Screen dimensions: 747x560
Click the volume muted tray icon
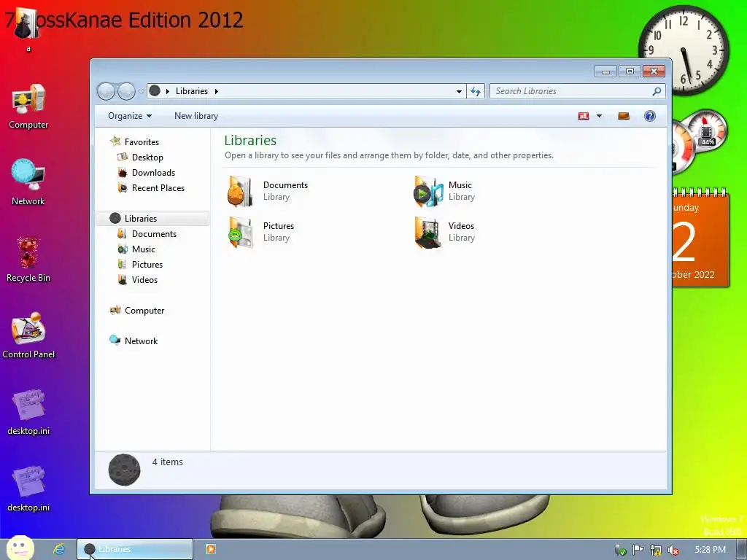point(673,550)
